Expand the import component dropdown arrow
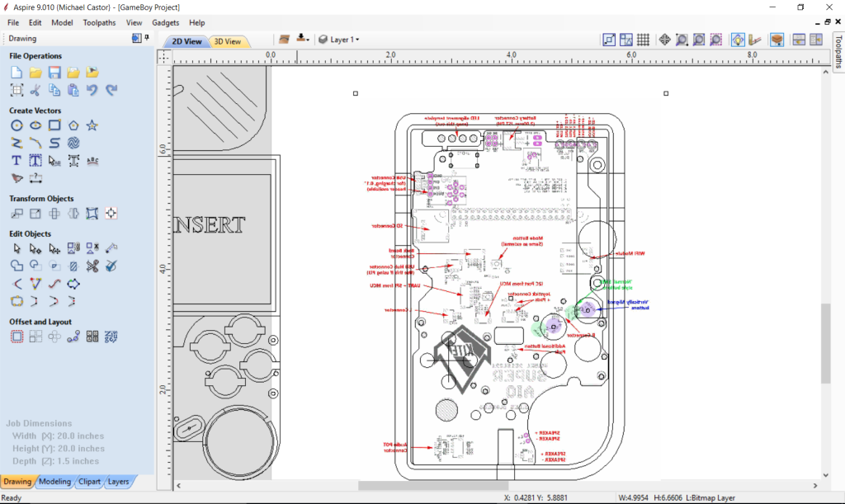 pos(307,40)
